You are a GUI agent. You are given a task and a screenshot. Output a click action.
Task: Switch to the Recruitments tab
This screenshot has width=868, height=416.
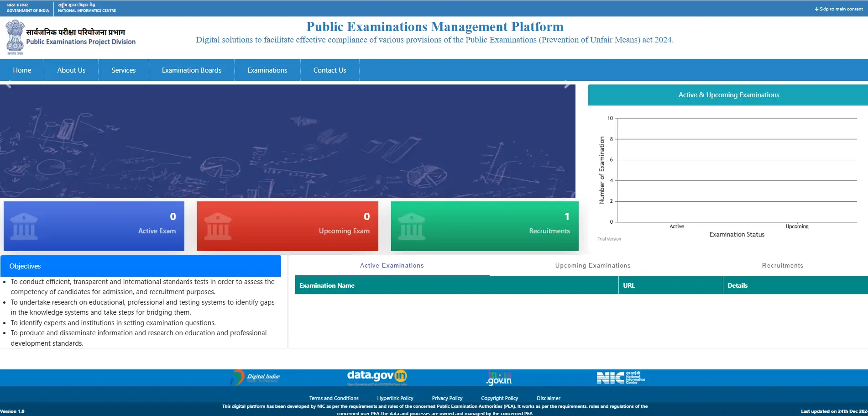tap(783, 265)
